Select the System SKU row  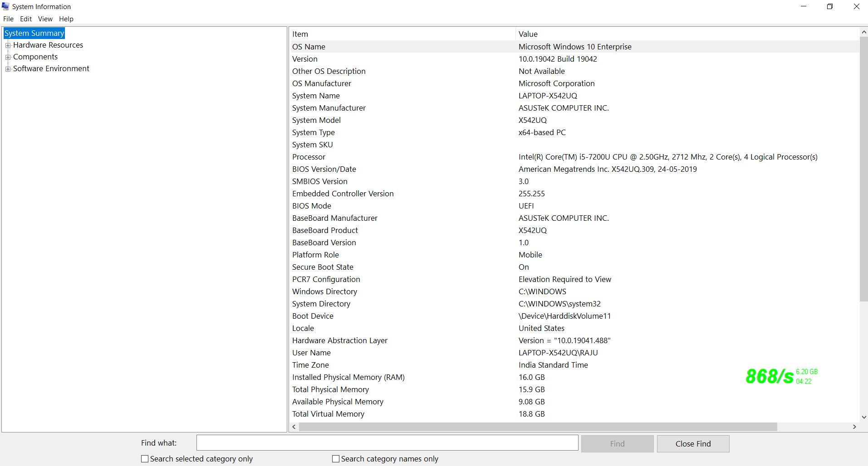click(574, 145)
